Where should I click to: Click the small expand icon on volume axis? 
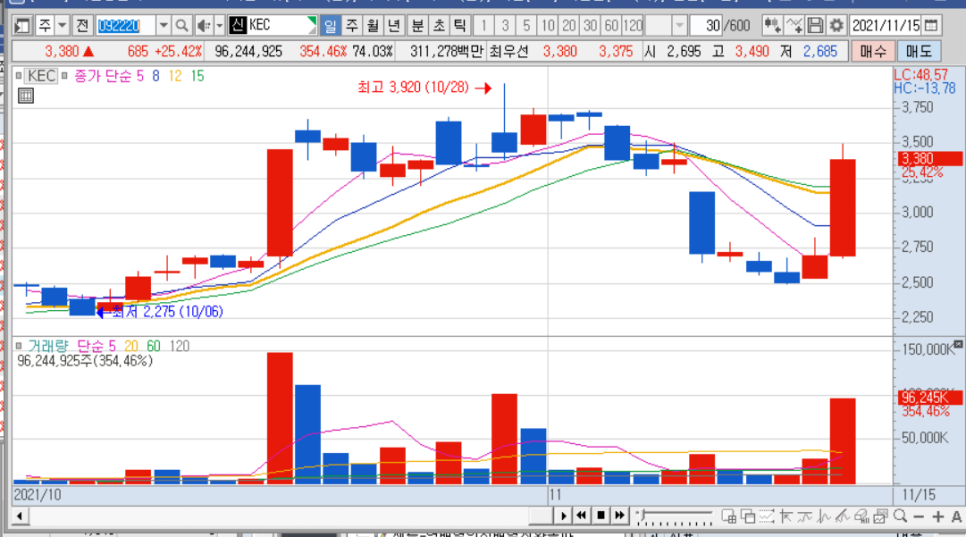tap(958, 344)
